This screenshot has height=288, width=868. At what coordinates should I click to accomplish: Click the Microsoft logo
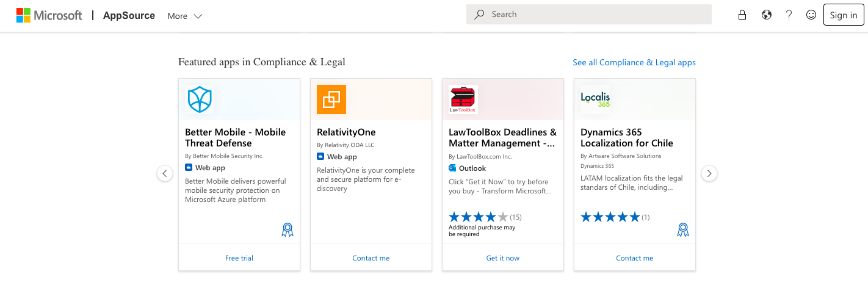point(49,15)
